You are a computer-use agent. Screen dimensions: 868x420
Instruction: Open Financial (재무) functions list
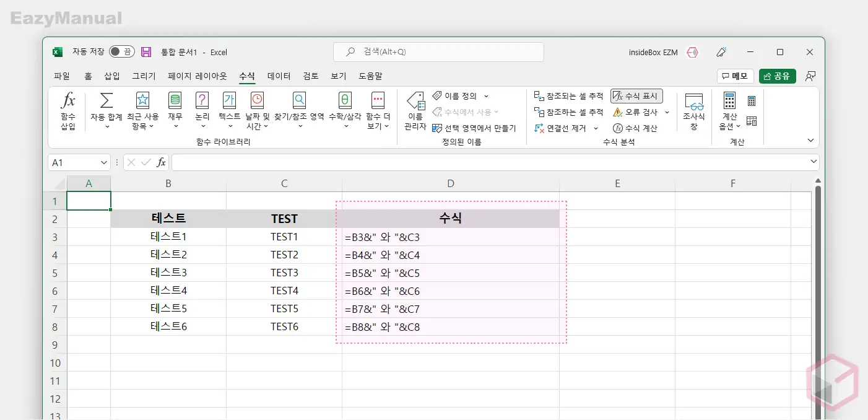tap(175, 112)
